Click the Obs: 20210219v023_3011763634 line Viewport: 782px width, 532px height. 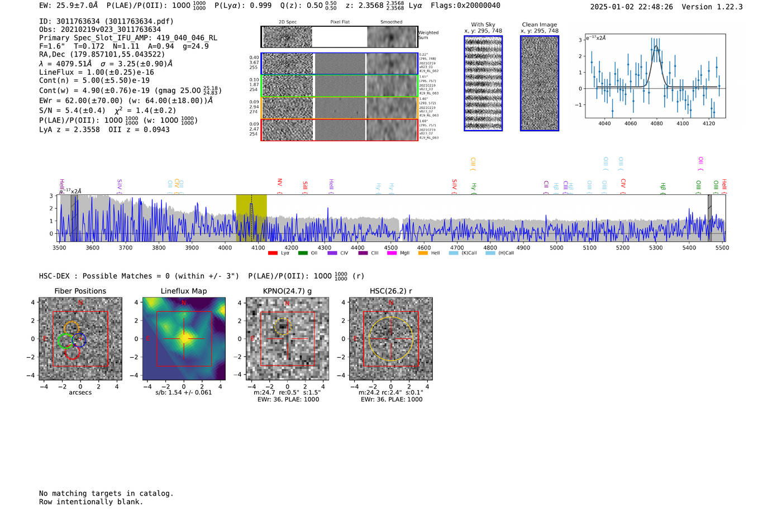point(100,30)
